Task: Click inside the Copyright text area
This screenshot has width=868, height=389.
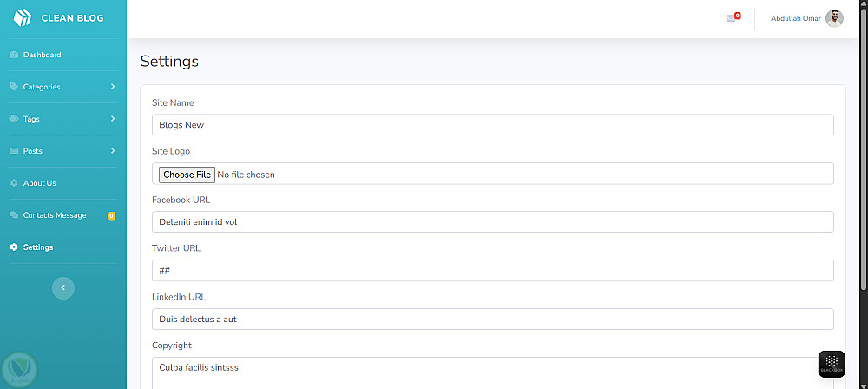Action: 493,373
